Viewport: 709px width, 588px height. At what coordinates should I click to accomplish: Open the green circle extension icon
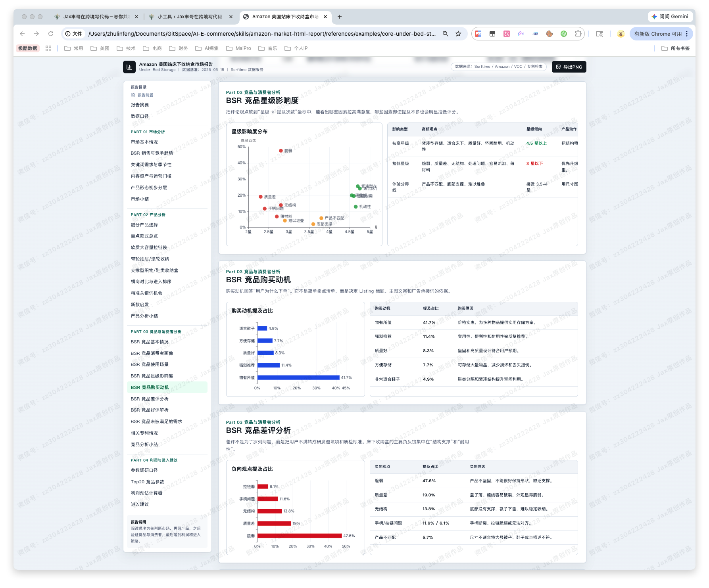[564, 34]
